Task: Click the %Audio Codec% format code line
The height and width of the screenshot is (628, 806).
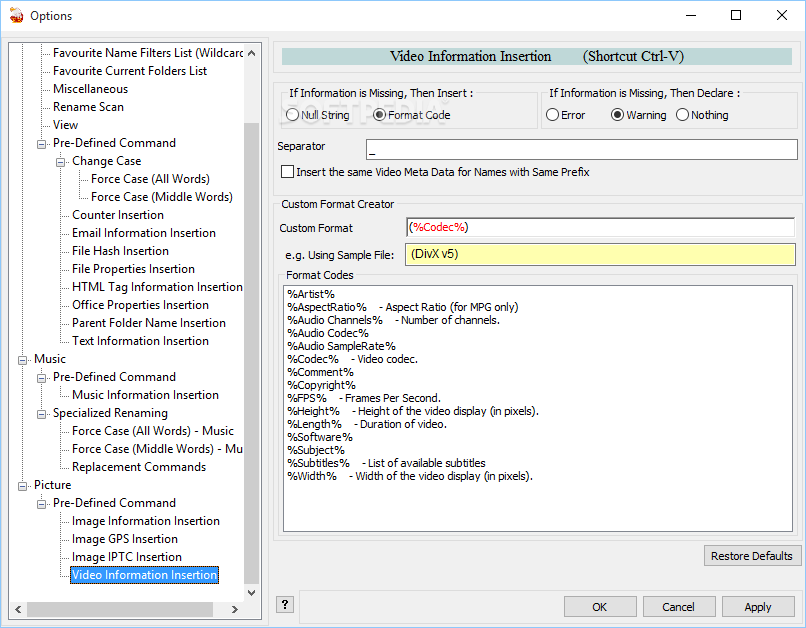Action: [x=328, y=333]
